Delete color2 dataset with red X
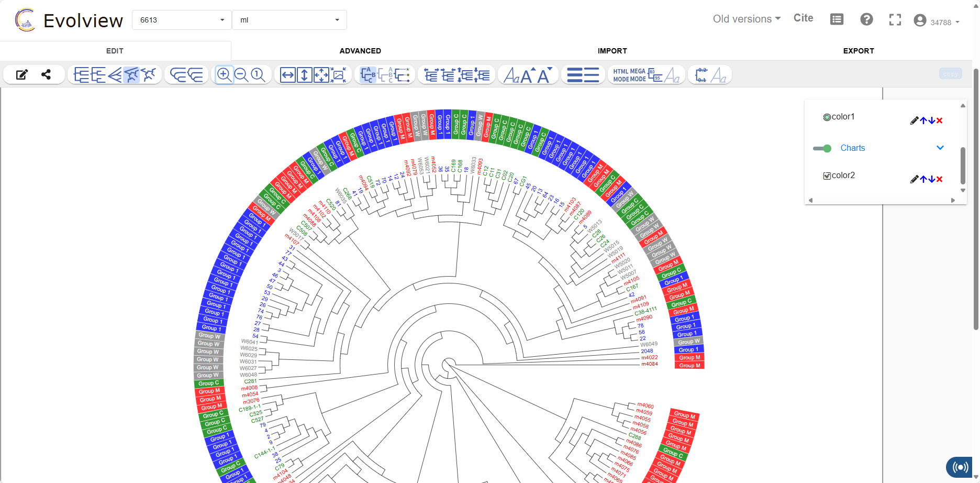The image size is (980, 483). coord(940,179)
